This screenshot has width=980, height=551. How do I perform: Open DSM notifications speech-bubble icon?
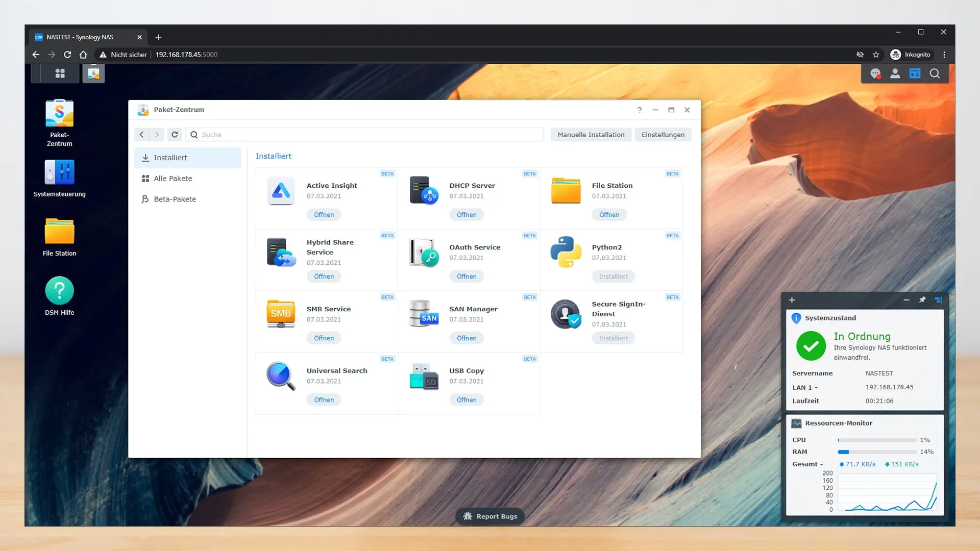(x=875, y=73)
